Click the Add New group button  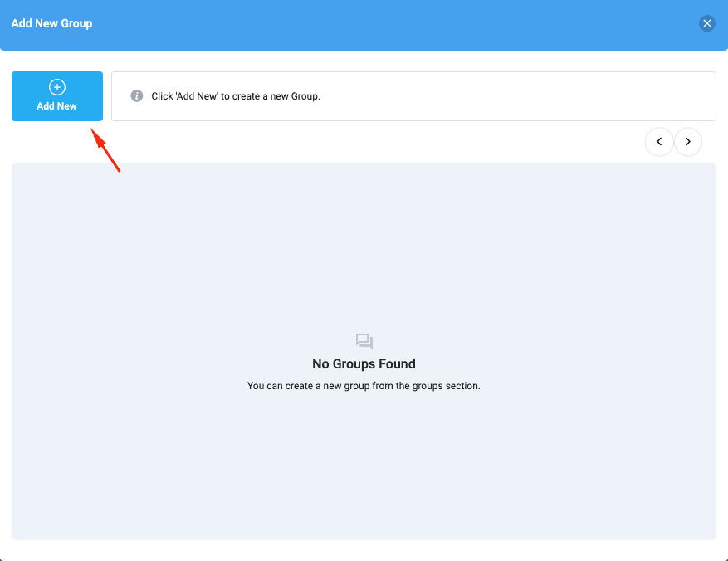(57, 96)
